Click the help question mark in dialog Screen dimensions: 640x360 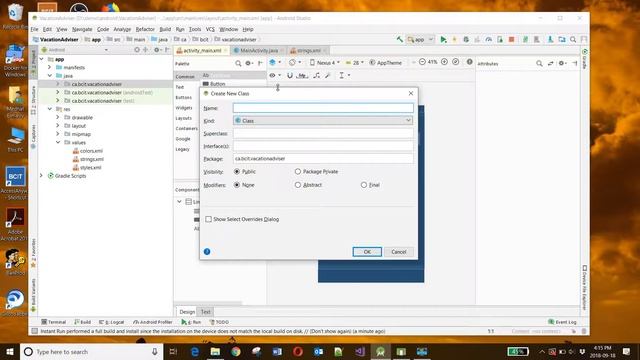(x=207, y=252)
